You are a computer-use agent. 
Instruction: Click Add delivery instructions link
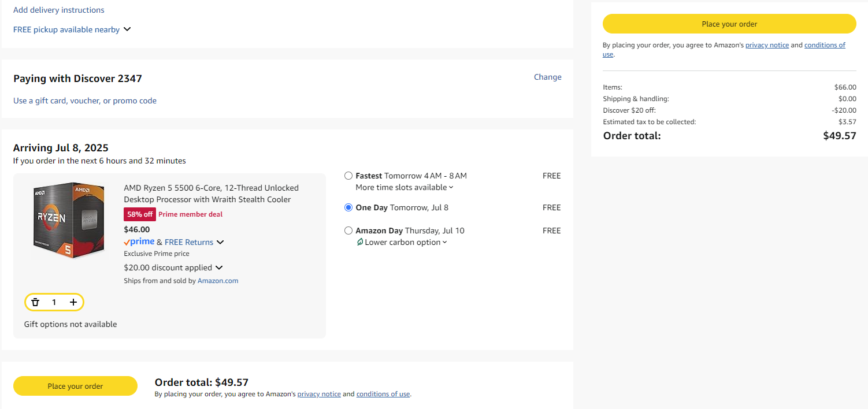pos(59,10)
